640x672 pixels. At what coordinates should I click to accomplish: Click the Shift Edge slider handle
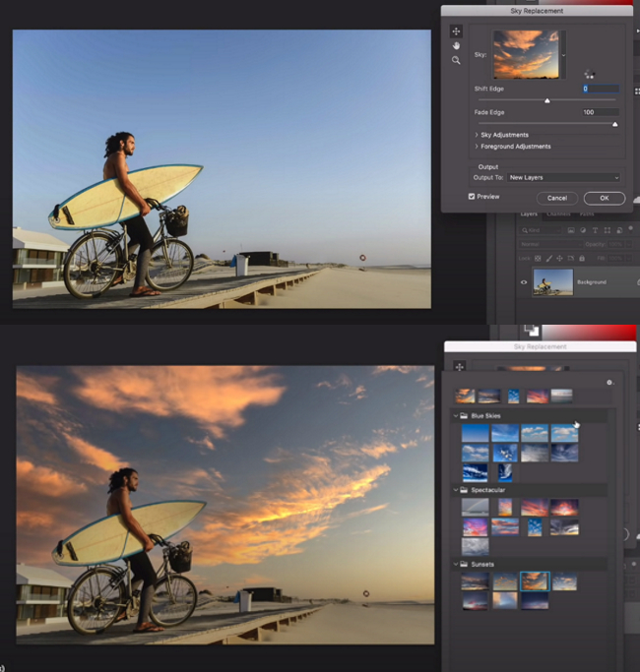pyautogui.click(x=546, y=100)
